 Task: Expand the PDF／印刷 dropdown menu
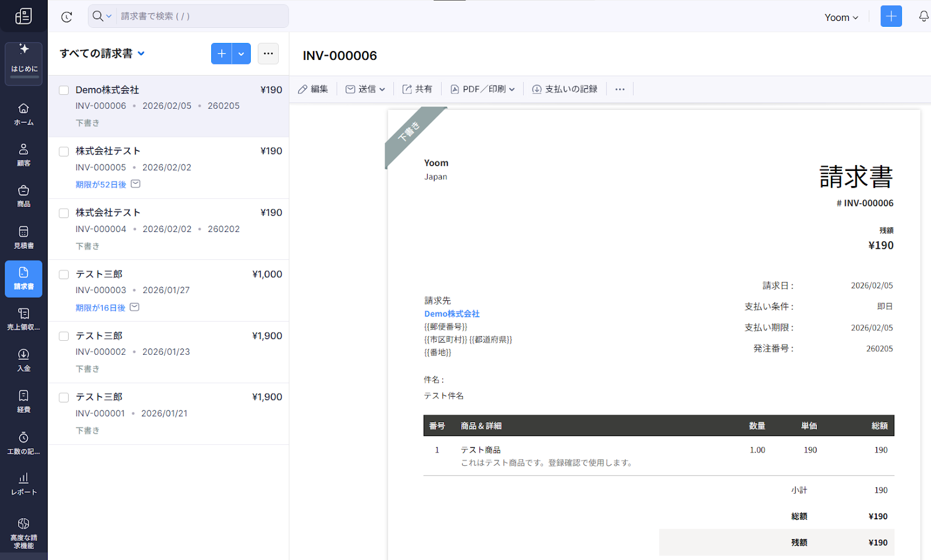tap(483, 89)
